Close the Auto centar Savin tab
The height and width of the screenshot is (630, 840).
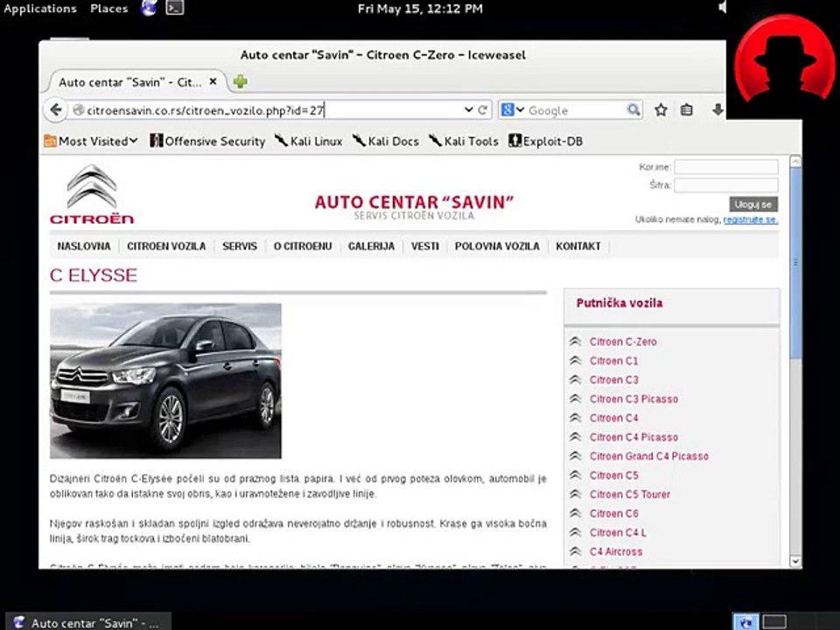213,81
